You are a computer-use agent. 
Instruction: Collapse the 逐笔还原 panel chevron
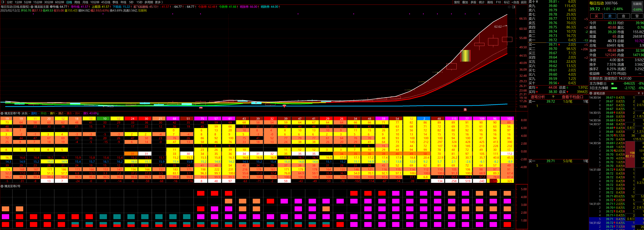(591, 93)
